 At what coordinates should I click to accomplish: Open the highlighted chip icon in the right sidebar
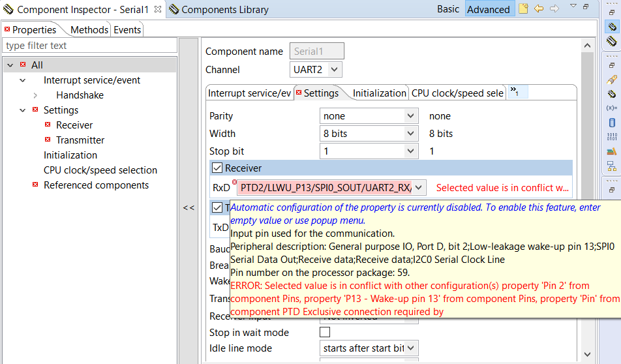click(612, 27)
